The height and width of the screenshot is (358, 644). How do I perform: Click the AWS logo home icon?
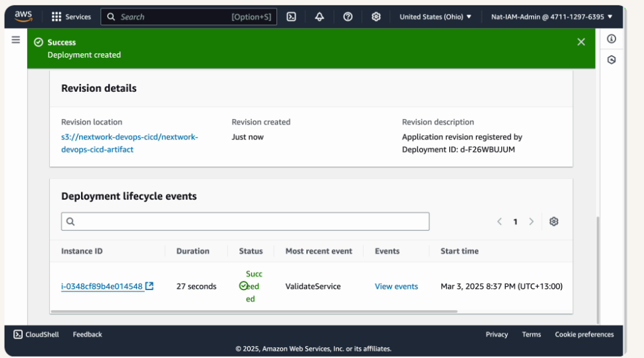[x=23, y=17]
